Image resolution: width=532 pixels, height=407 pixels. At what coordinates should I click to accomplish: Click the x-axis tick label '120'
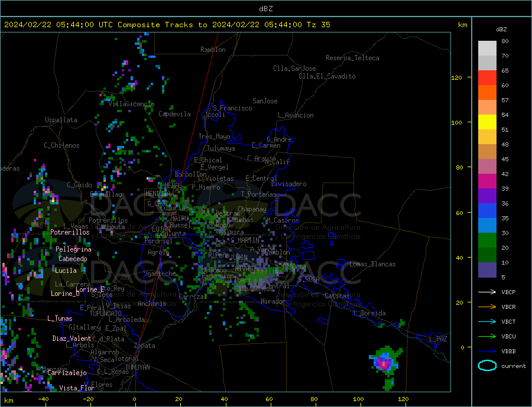[403, 399]
